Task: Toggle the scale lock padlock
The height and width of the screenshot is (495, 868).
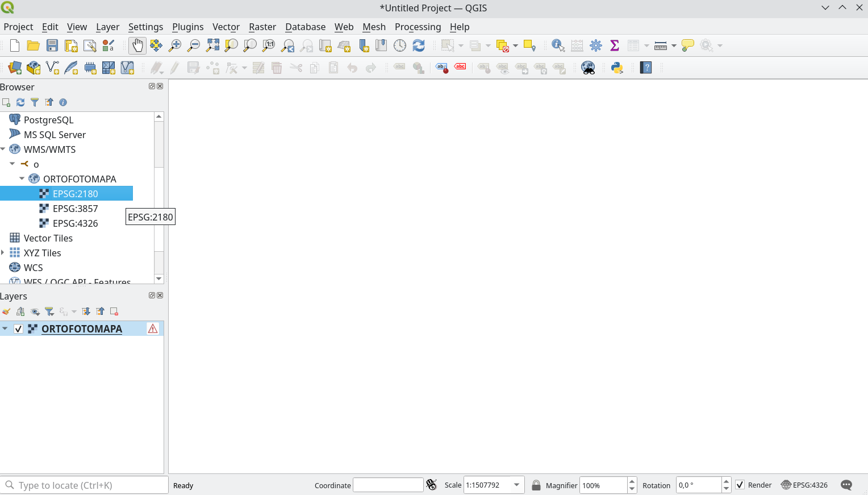Action: tap(536, 485)
